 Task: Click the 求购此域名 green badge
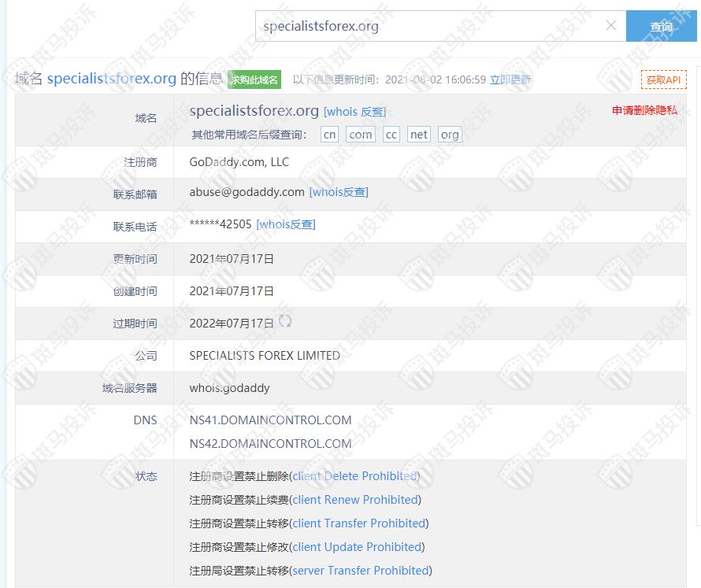tap(254, 80)
